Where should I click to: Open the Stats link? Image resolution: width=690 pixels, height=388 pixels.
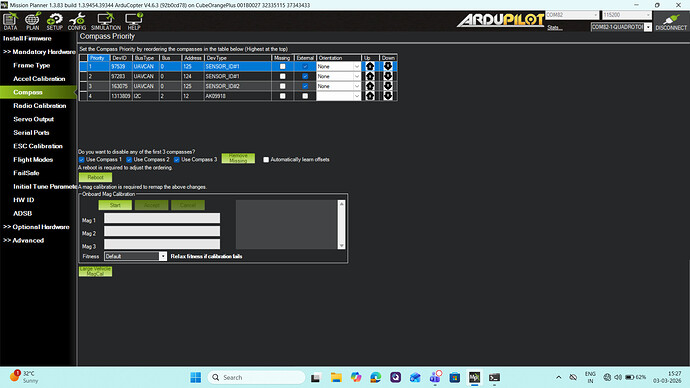554,28
